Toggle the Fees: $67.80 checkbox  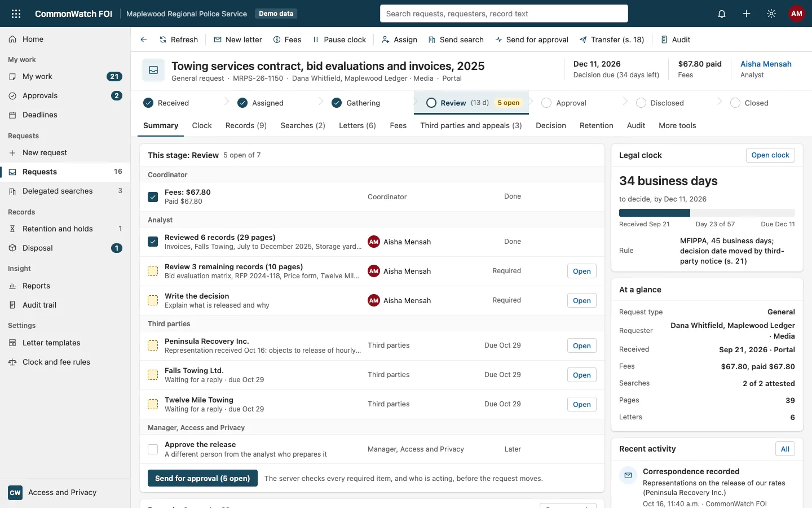point(153,197)
